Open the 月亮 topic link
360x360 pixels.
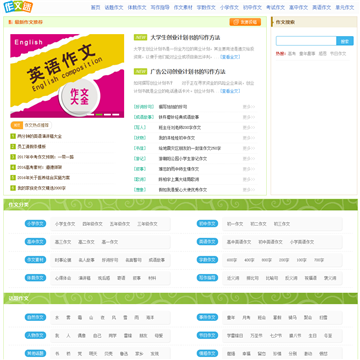(x=246, y=318)
